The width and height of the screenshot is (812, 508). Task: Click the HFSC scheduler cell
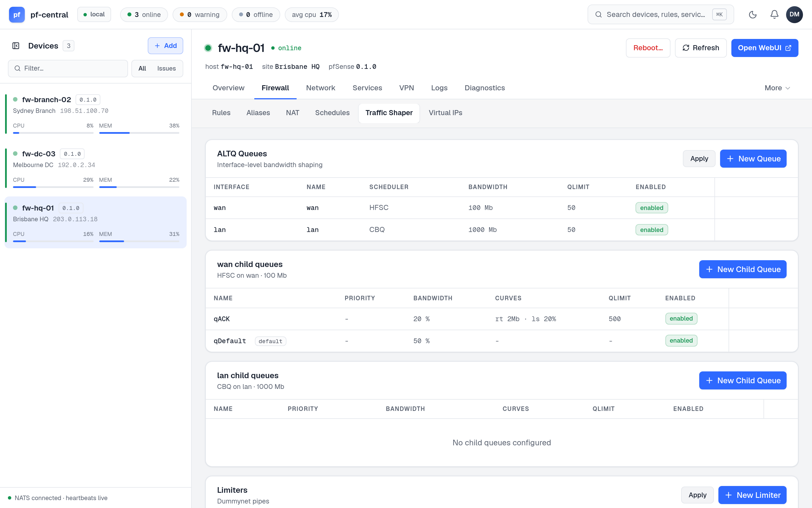point(379,208)
